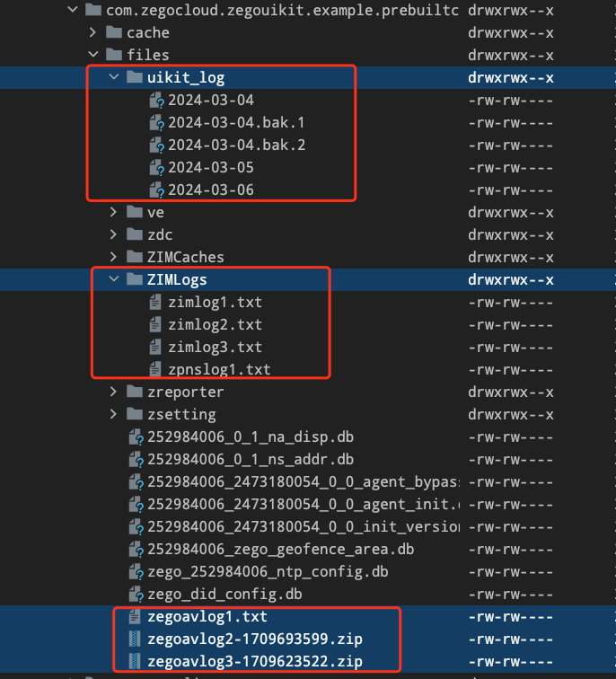The image size is (616, 679).
Task: Select the zegoavlog1.txt file name
Action: pyautogui.click(x=207, y=617)
